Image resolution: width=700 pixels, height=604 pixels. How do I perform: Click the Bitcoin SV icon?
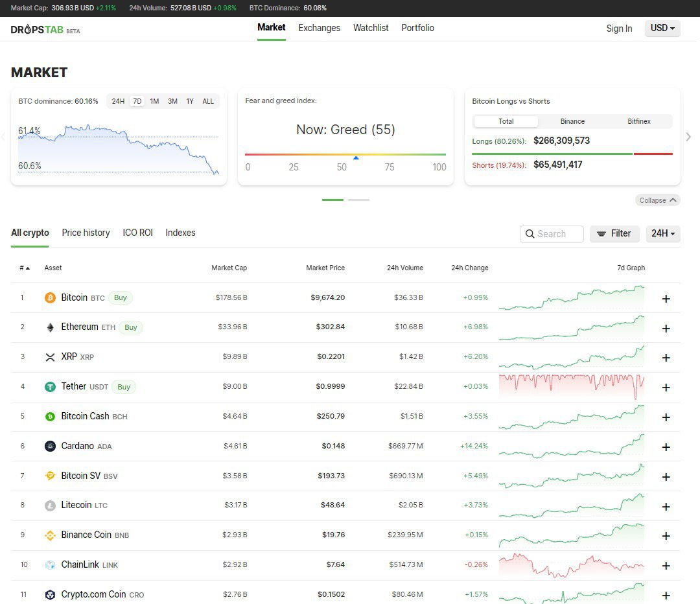click(50, 476)
